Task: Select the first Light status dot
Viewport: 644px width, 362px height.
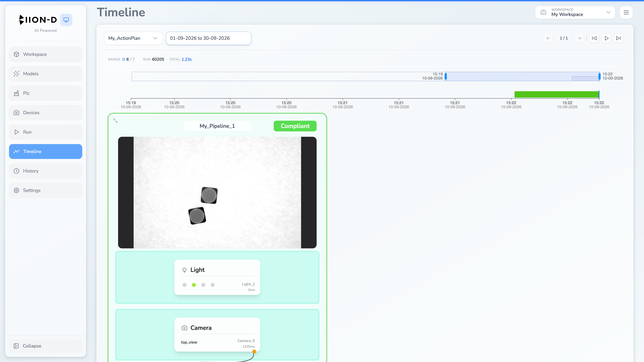Action: click(184, 285)
